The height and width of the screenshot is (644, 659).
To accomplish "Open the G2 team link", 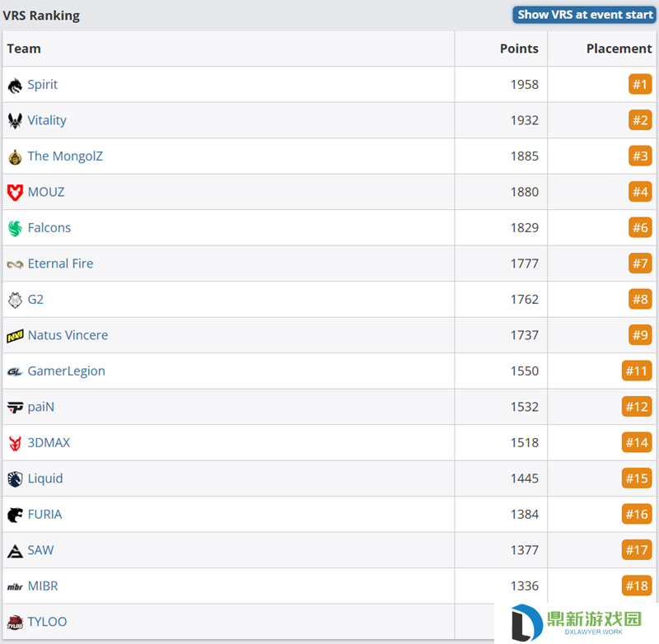I will (35, 299).
